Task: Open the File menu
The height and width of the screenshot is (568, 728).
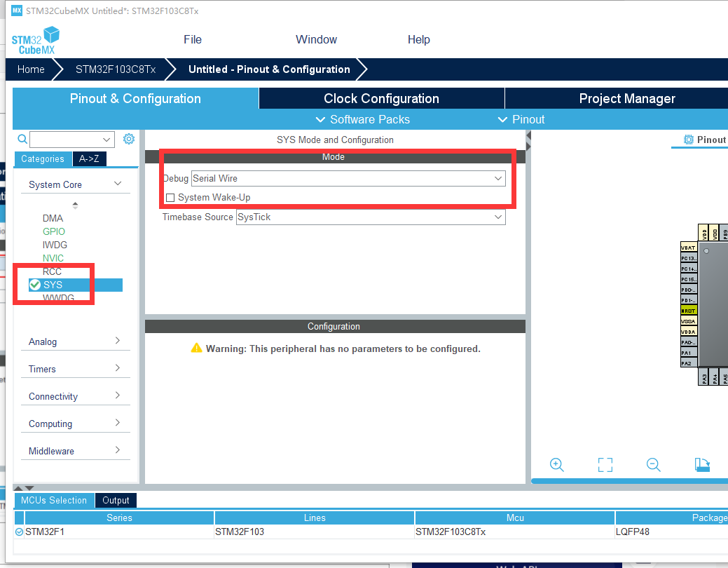Action: [x=193, y=39]
